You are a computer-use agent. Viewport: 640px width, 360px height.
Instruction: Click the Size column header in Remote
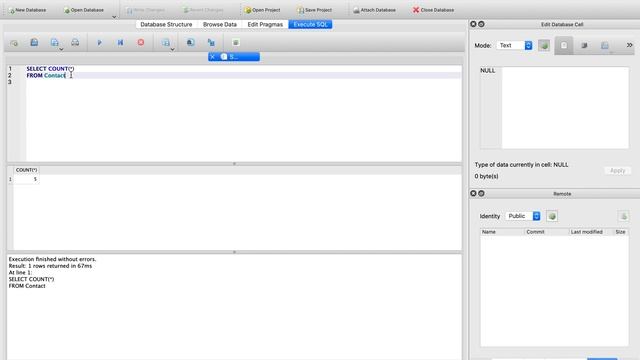point(620,232)
